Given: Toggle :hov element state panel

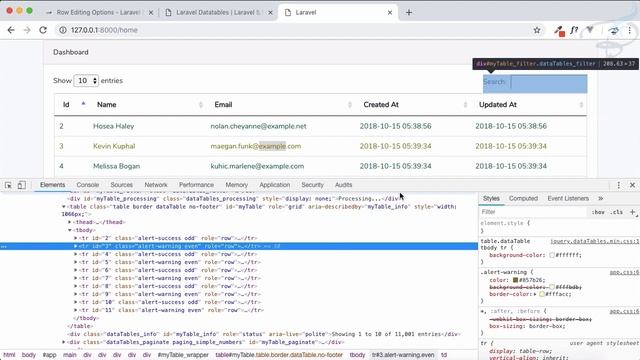Looking at the screenshot, I should (x=598, y=212).
